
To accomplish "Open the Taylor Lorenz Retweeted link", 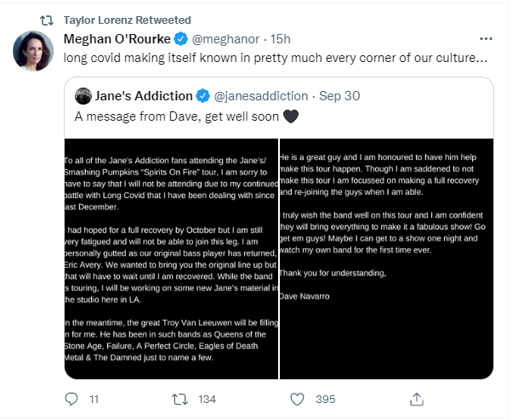I will (128, 20).
